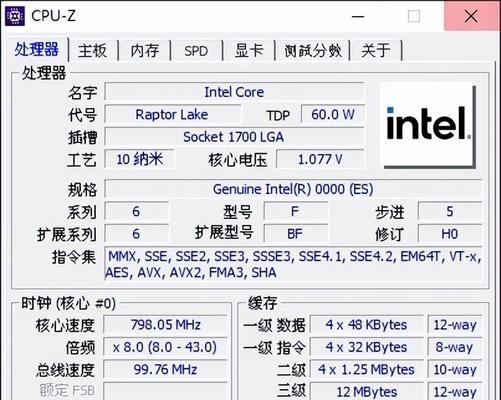This screenshot has width=501, height=400.
Task: Click the 步进 value 5
Action: point(450,211)
